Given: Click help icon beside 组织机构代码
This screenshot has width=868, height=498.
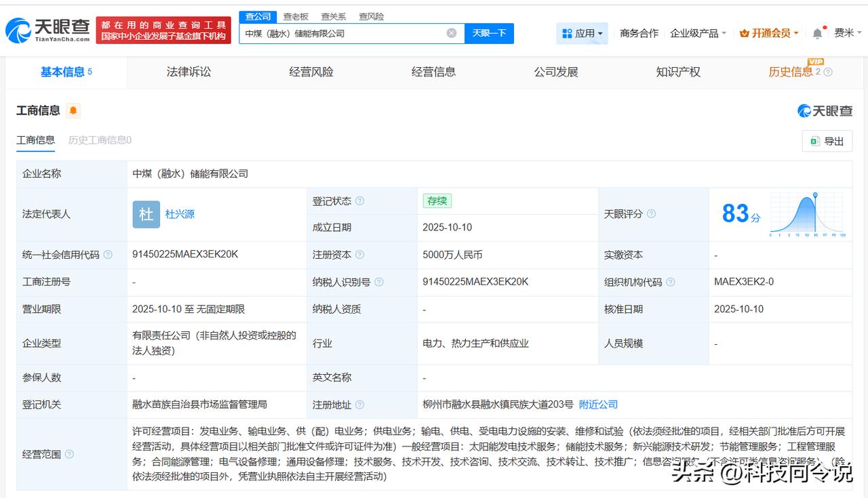Looking at the screenshot, I should pyautogui.click(x=671, y=283).
